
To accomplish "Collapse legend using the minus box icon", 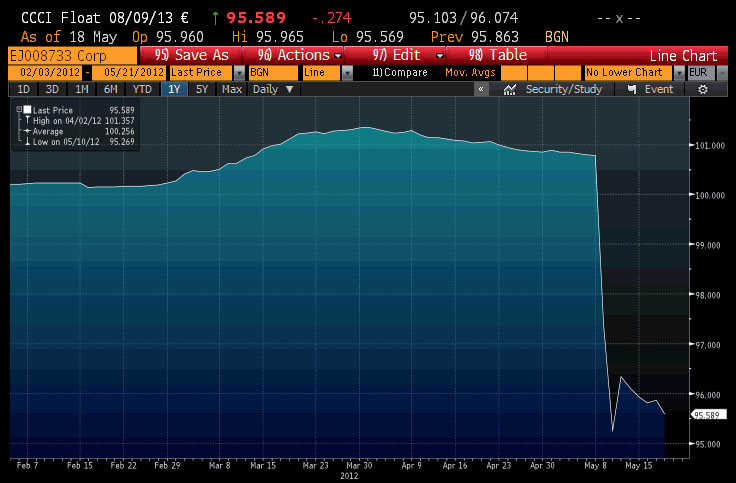I will point(17,108).
